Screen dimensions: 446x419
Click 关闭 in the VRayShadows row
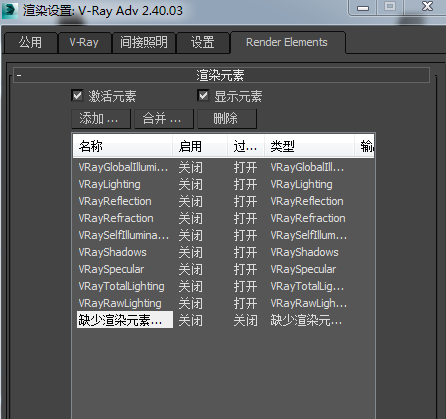tap(190, 252)
